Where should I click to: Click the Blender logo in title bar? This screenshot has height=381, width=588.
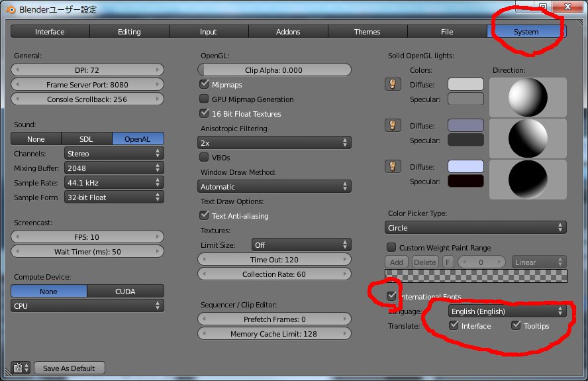tap(11, 9)
